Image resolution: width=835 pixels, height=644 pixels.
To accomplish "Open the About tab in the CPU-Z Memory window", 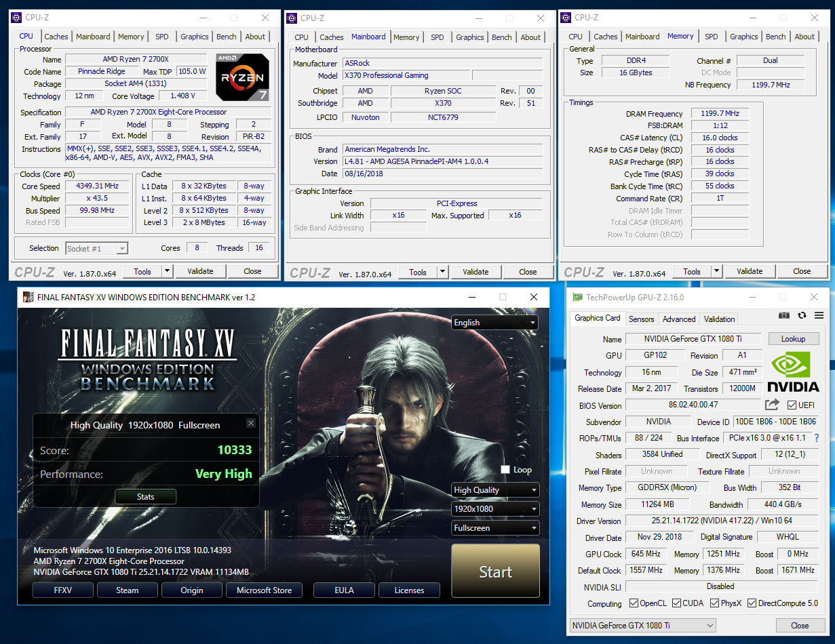I will click(804, 37).
